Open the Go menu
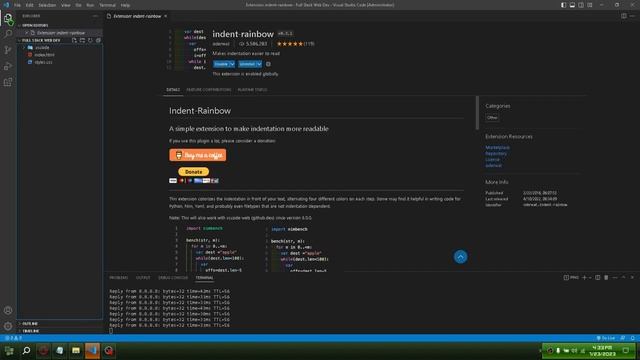The height and width of the screenshot is (360, 640). point(78,5)
